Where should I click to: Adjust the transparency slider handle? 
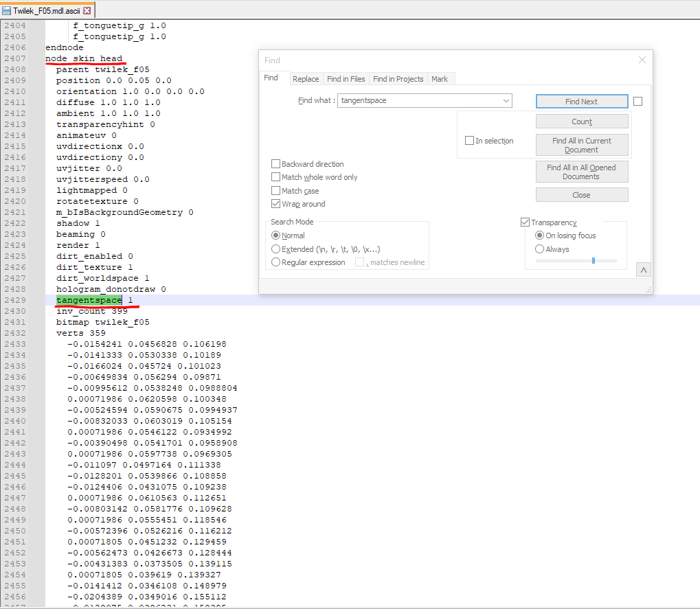point(594,260)
